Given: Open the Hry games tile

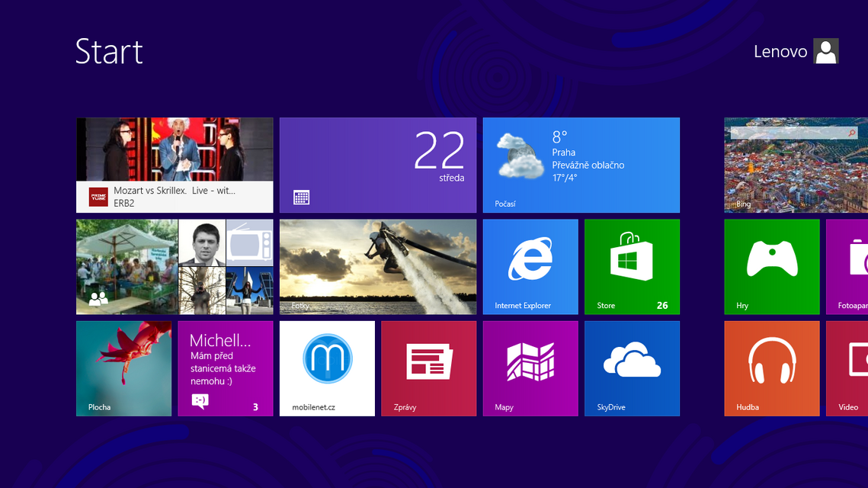Looking at the screenshot, I should 771,266.
